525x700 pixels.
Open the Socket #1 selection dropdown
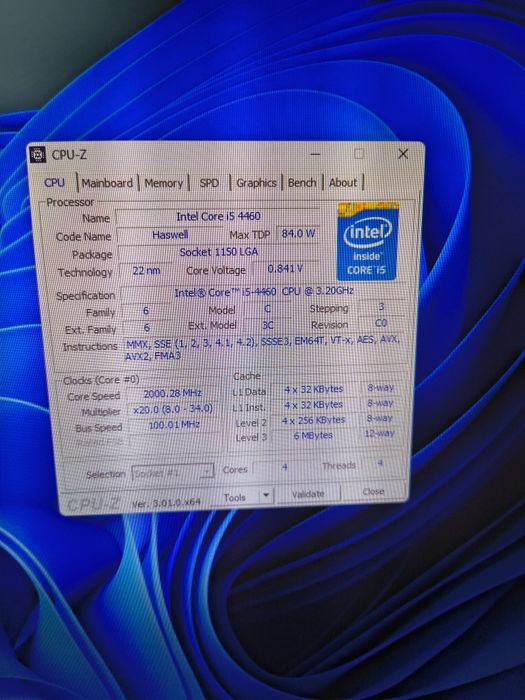pyautogui.click(x=173, y=472)
